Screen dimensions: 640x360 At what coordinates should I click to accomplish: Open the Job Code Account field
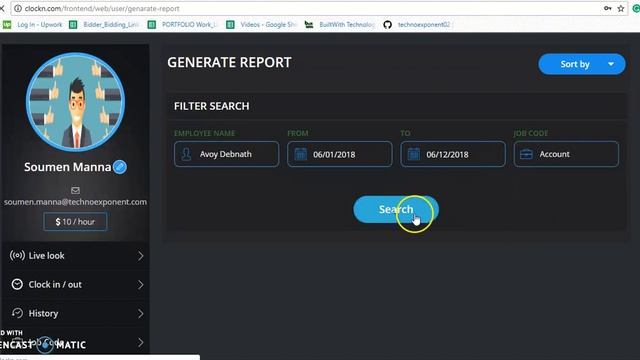566,154
